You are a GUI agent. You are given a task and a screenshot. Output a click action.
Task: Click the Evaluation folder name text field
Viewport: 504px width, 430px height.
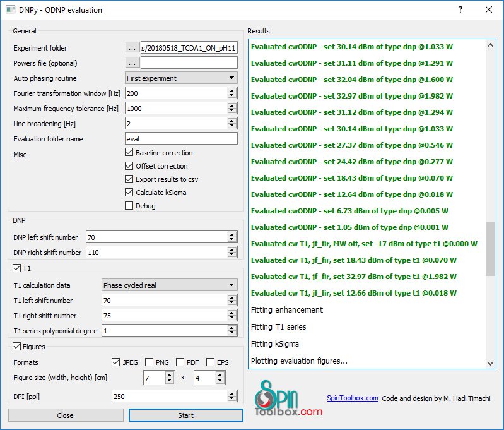181,139
